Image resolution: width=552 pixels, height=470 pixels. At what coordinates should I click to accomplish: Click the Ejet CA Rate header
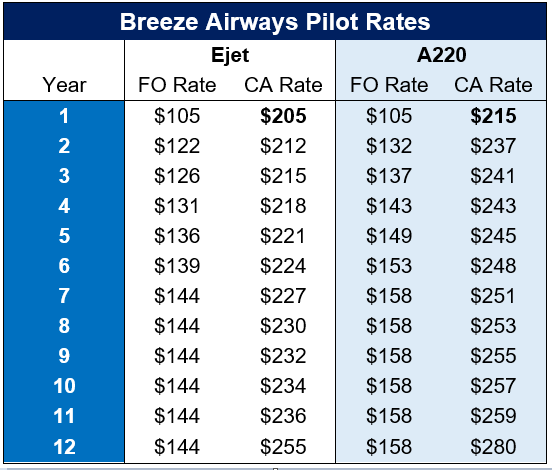pyautogui.click(x=283, y=85)
